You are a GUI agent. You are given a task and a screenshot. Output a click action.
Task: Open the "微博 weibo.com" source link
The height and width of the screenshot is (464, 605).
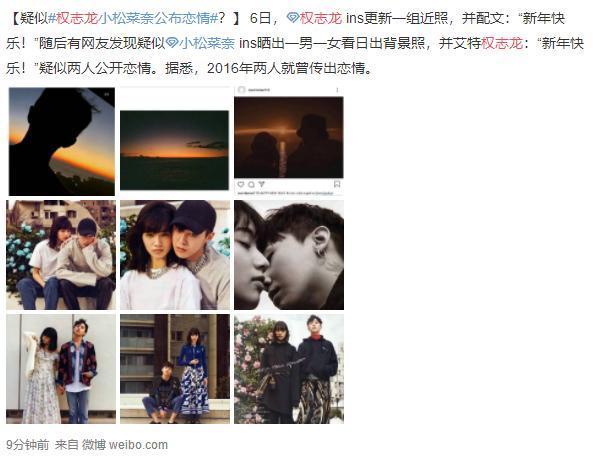[x=125, y=445]
